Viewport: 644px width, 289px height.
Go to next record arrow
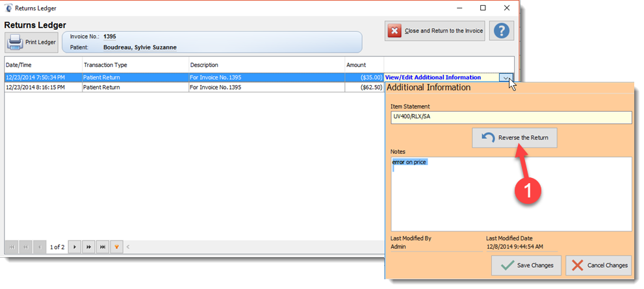tap(74, 247)
